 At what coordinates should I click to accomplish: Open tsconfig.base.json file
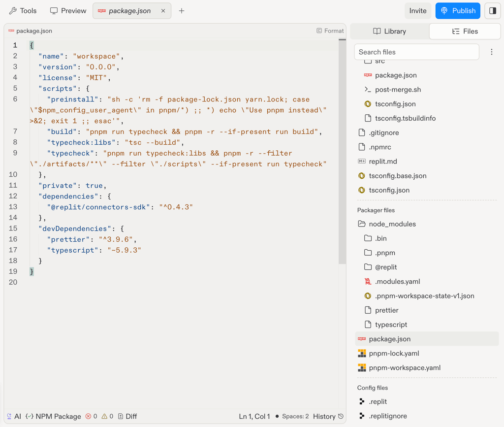pyautogui.click(x=397, y=176)
